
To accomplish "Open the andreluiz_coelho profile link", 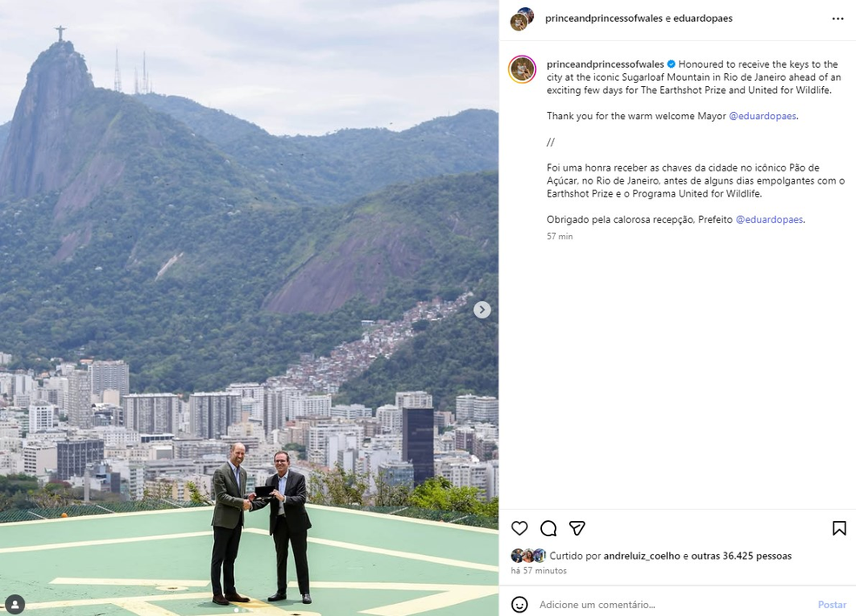I will 641,556.
